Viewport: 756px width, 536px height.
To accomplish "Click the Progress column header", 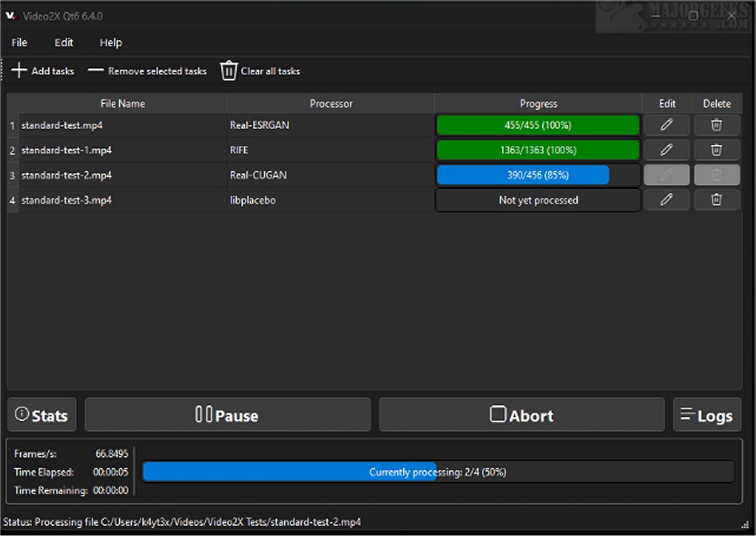I will coord(538,103).
